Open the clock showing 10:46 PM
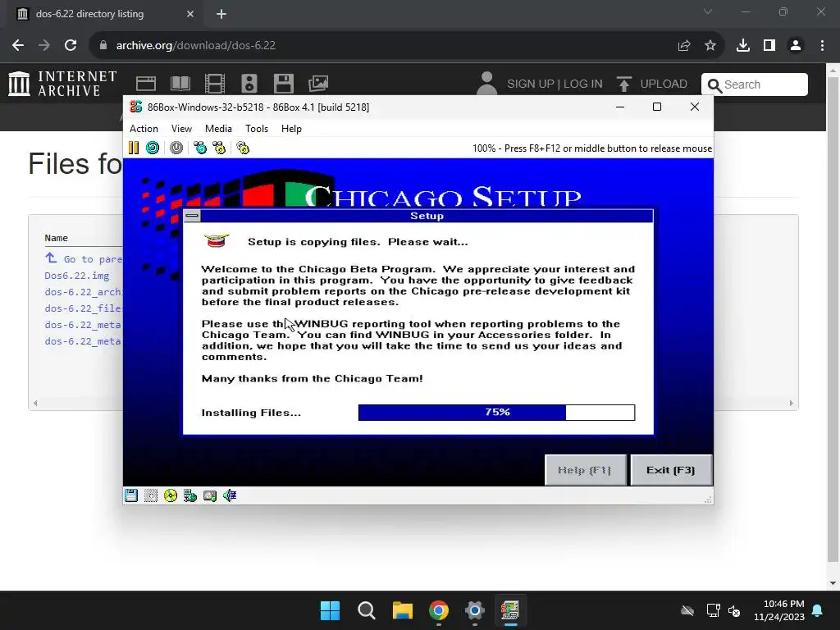This screenshot has height=630, width=840. click(x=779, y=610)
